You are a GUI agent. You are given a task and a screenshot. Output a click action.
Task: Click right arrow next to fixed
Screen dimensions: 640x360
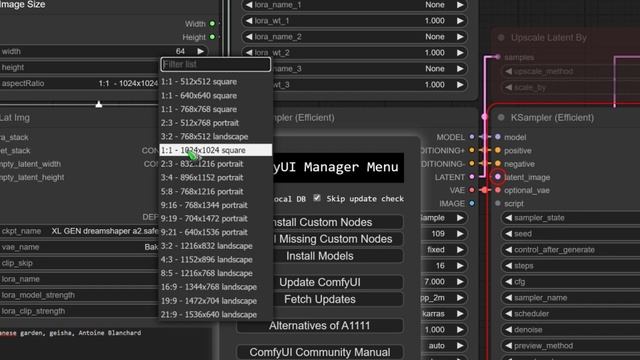[460, 250]
